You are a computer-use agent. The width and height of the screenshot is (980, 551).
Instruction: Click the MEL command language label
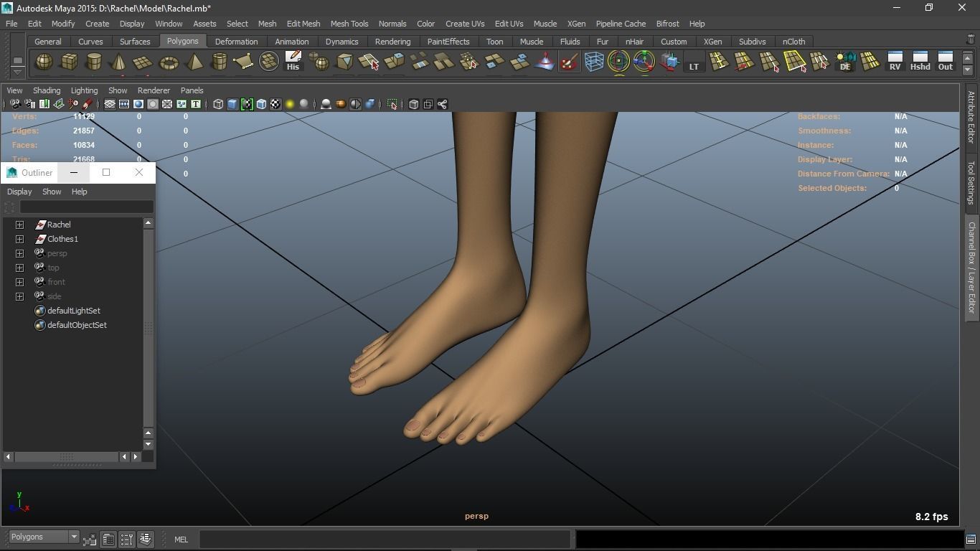click(x=181, y=540)
